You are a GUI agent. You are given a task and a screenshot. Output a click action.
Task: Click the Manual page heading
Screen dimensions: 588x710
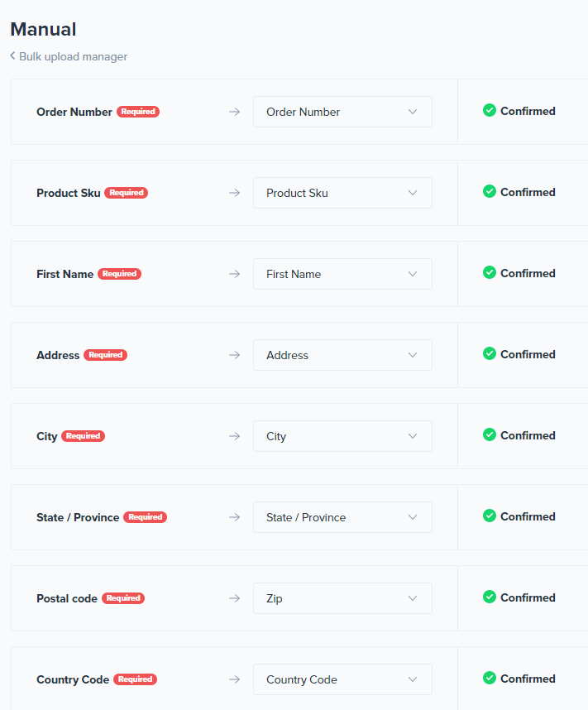click(43, 29)
